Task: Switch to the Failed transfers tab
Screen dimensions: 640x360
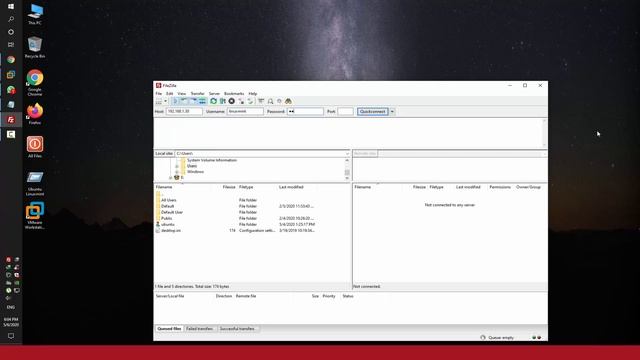Action: [x=200, y=329]
